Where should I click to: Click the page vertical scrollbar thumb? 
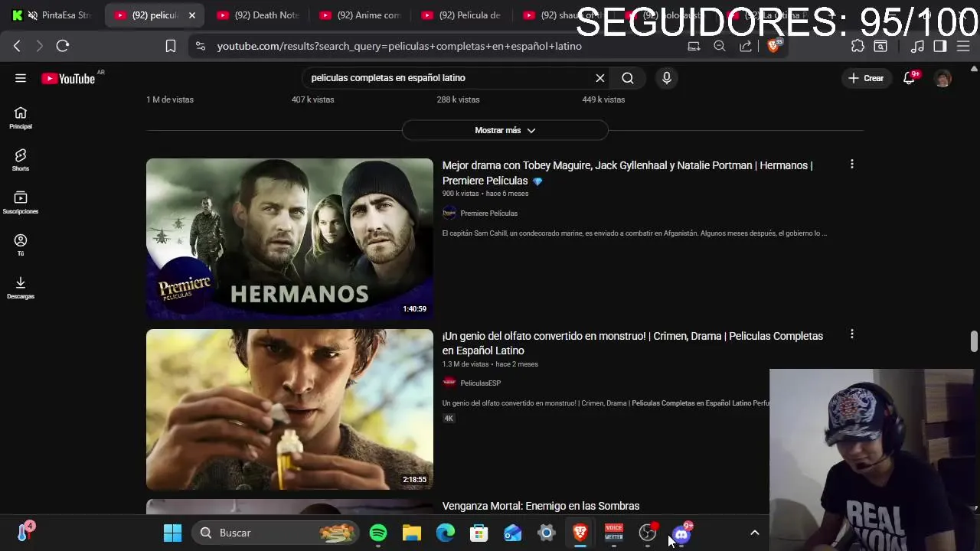click(974, 341)
